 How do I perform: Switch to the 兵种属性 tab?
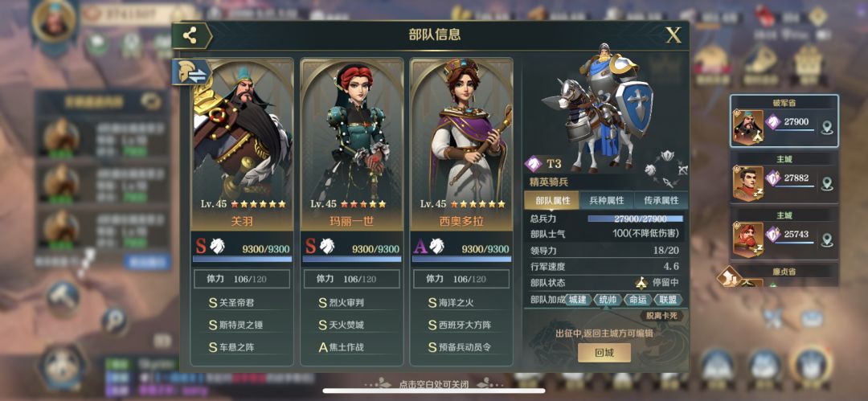(606, 201)
